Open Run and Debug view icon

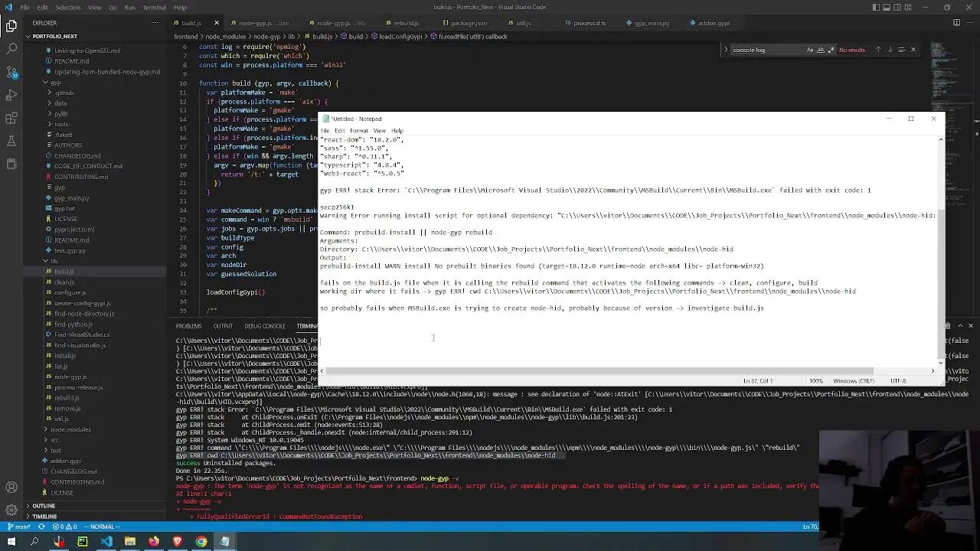point(11,95)
